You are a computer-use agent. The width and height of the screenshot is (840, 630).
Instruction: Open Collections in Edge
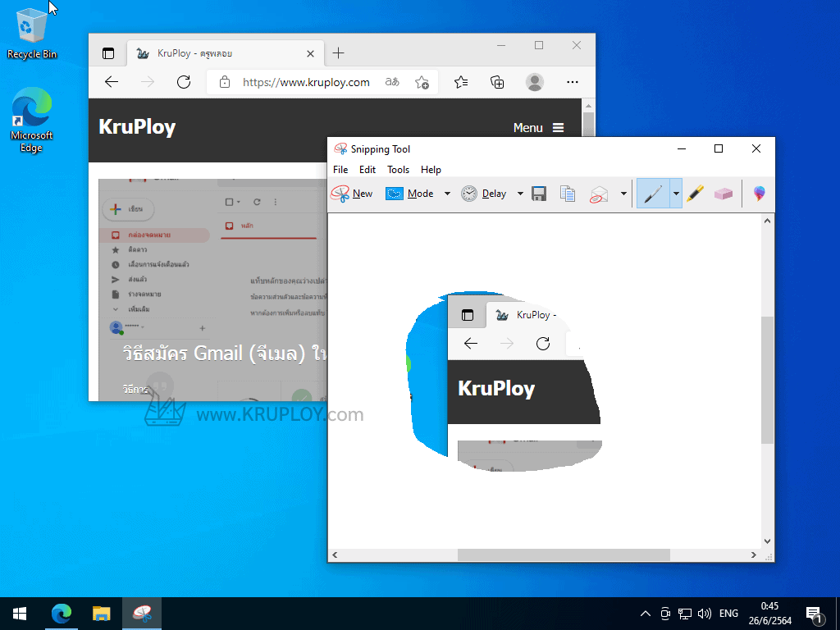497,82
